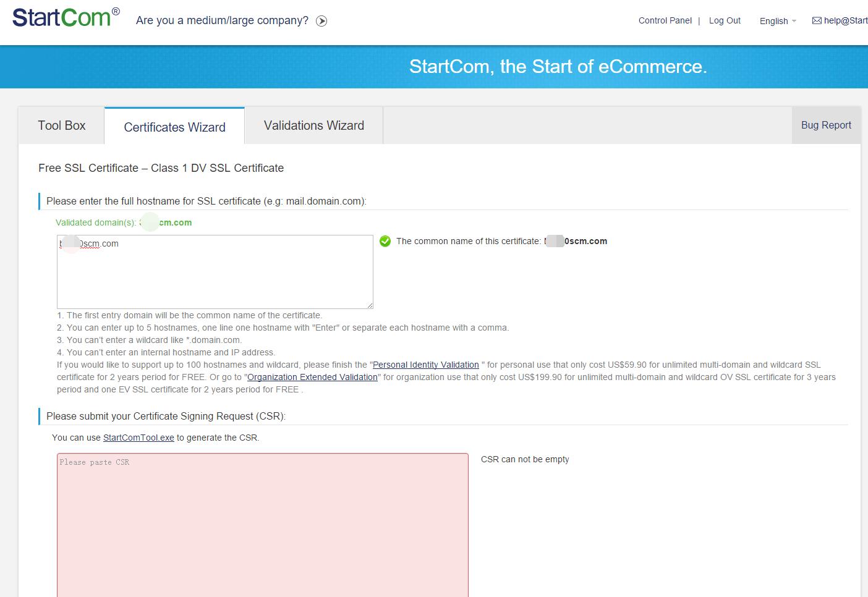Click the help@Start email address
This screenshot has height=597, width=868.
(846, 20)
